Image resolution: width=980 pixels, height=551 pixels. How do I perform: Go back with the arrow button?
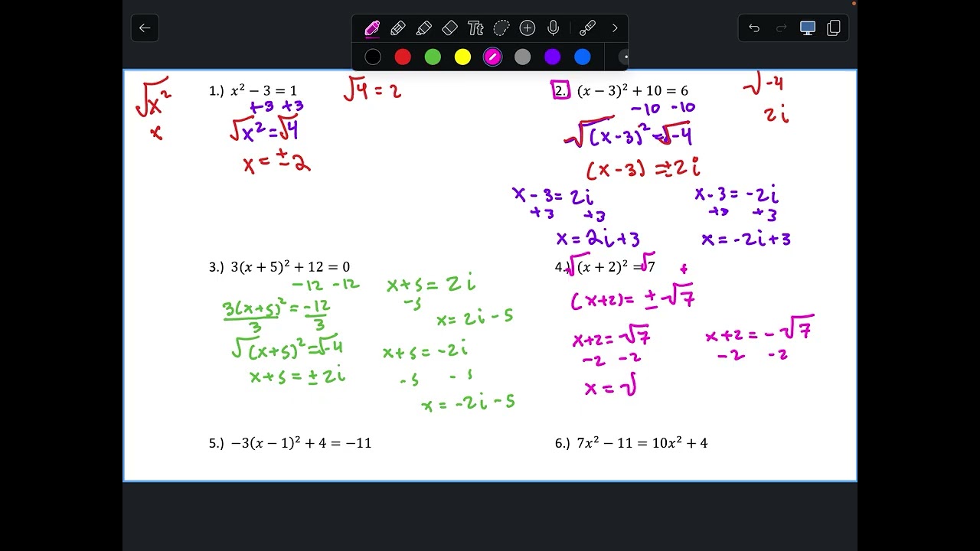point(145,28)
